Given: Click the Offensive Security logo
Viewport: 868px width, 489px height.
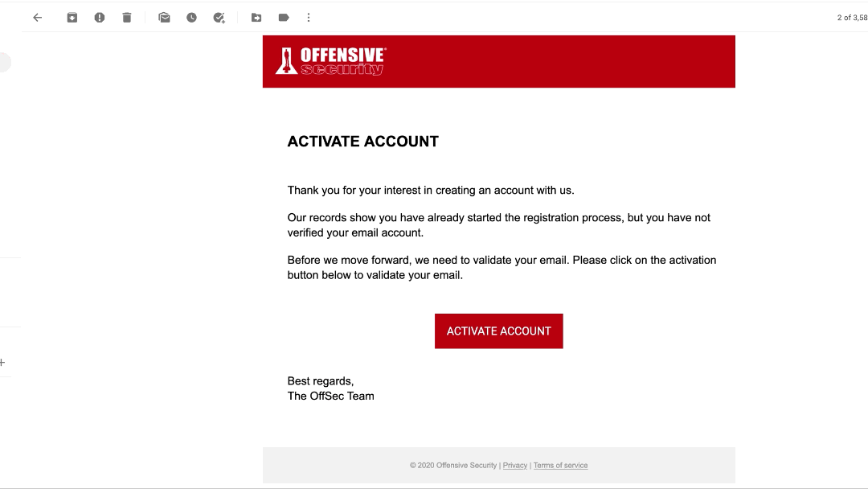Looking at the screenshot, I should point(331,61).
